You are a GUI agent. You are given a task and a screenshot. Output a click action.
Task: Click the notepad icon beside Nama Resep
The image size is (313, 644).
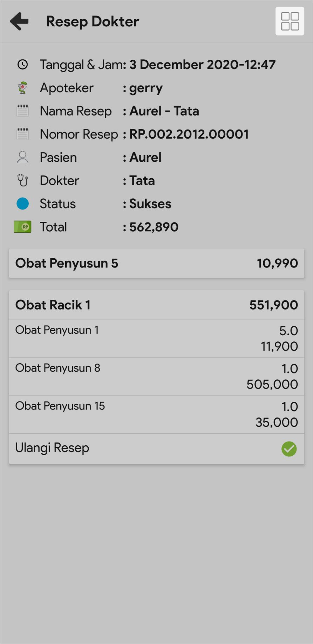point(23,111)
